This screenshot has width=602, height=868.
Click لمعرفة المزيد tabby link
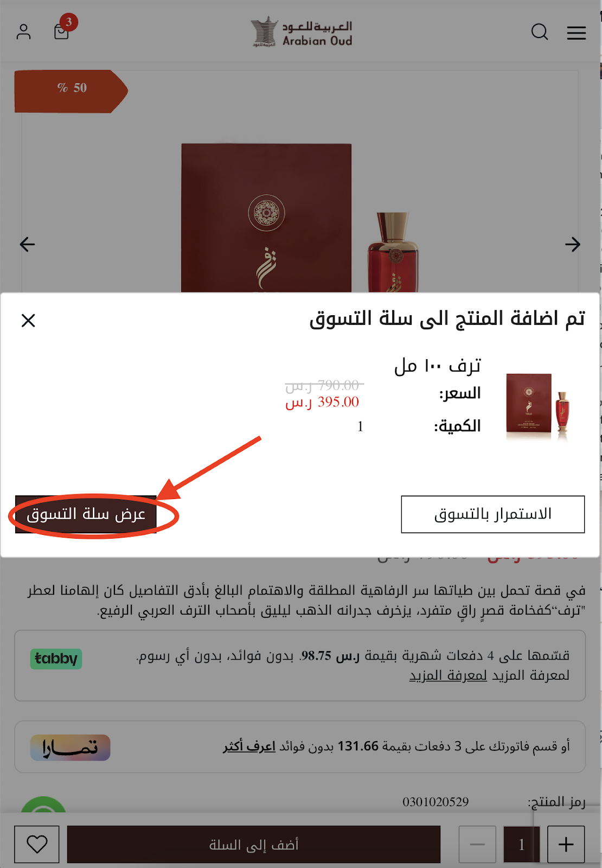[448, 675]
